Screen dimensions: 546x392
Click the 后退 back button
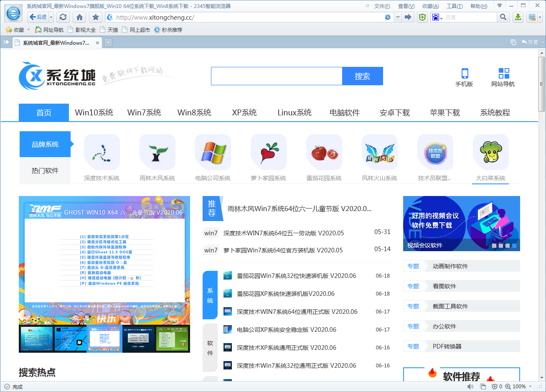click(38, 17)
